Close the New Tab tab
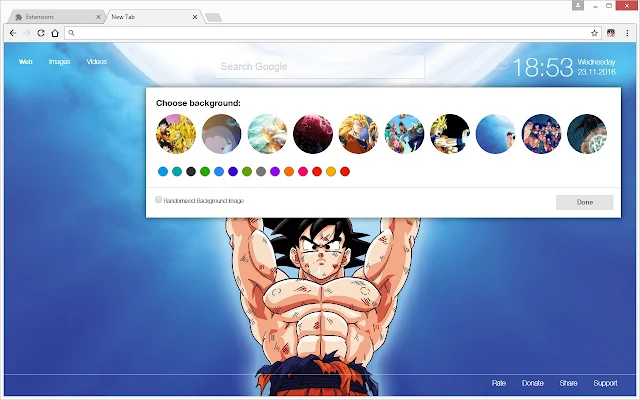The width and height of the screenshot is (640, 400). tap(195, 17)
